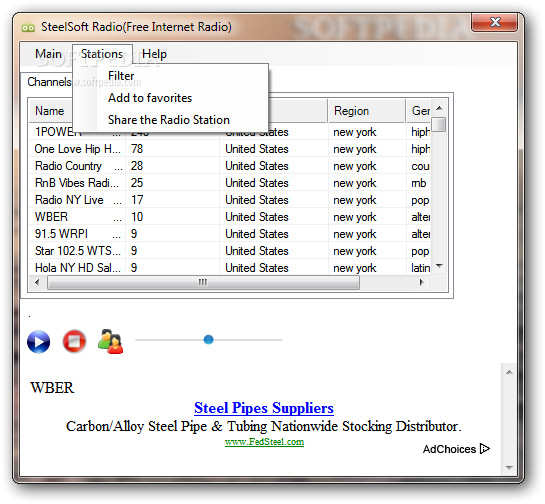Choose Filter from Stations menu
Screen dimensions: 545x504
121,76
